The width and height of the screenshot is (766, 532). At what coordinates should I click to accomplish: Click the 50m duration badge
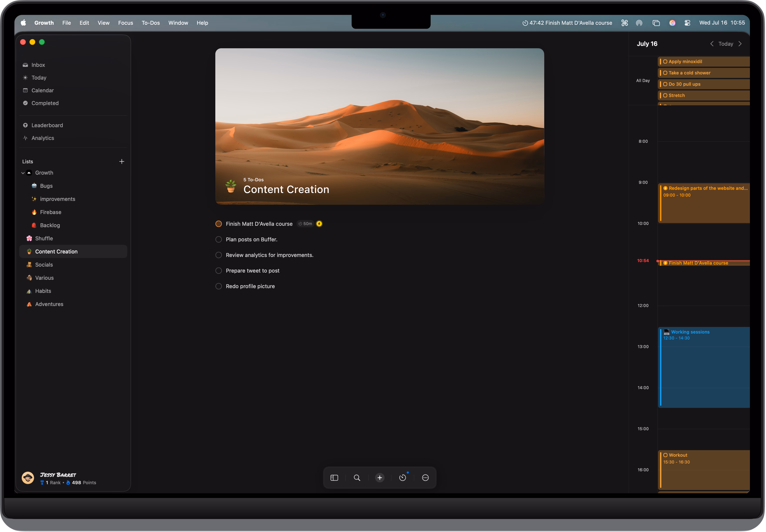305,224
